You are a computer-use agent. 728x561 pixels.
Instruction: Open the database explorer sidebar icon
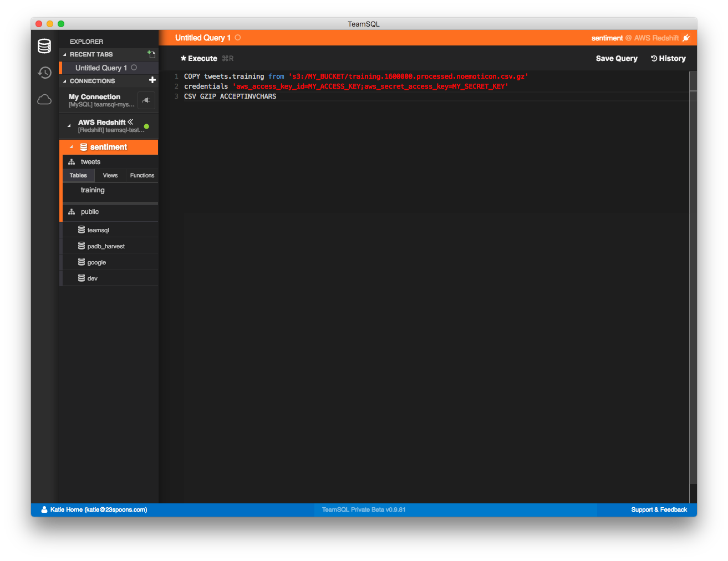(x=44, y=46)
